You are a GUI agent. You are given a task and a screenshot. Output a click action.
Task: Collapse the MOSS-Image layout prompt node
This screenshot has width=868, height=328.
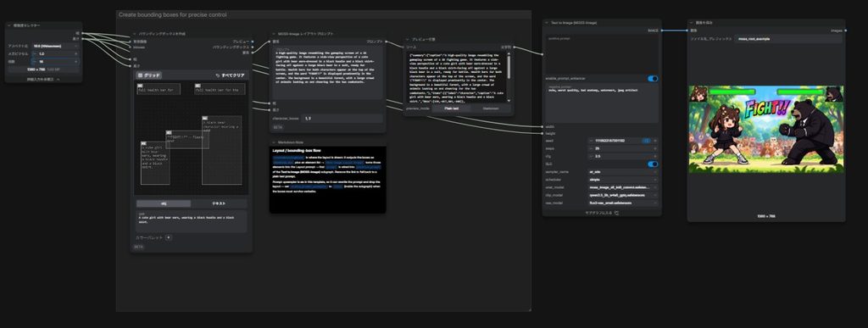[x=273, y=34]
